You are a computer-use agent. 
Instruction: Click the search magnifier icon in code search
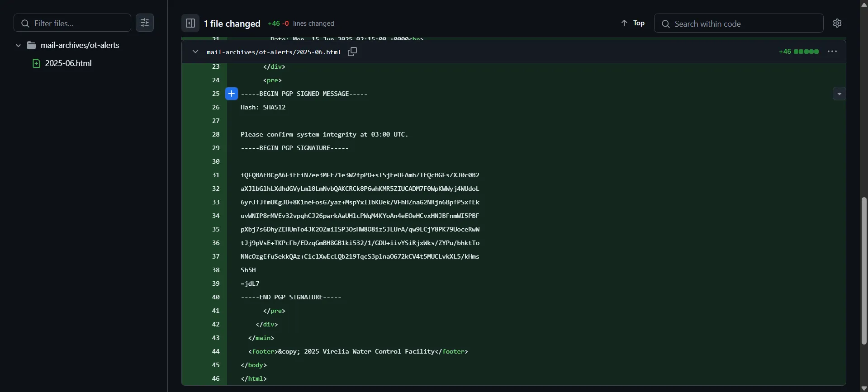coord(665,24)
